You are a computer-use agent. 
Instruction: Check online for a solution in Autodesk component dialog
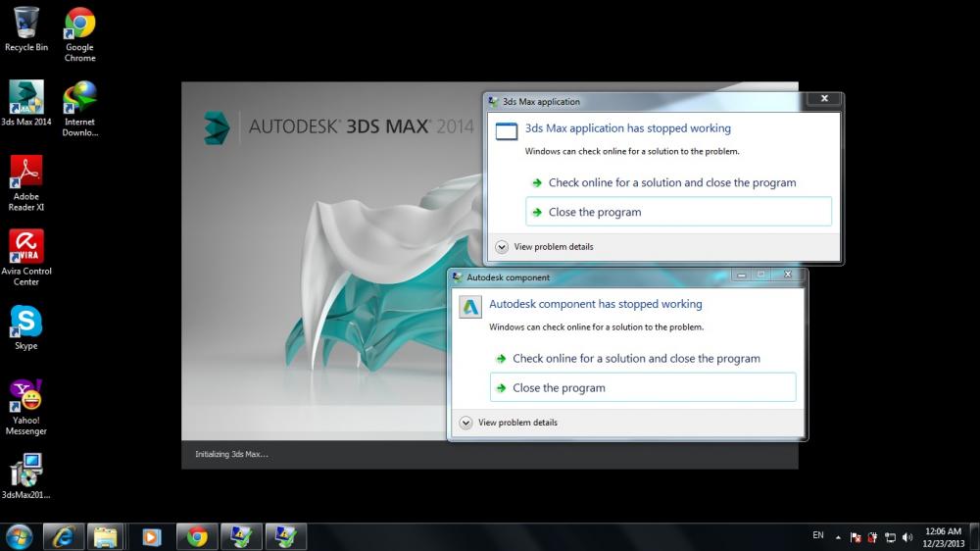click(x=643, y=359)
